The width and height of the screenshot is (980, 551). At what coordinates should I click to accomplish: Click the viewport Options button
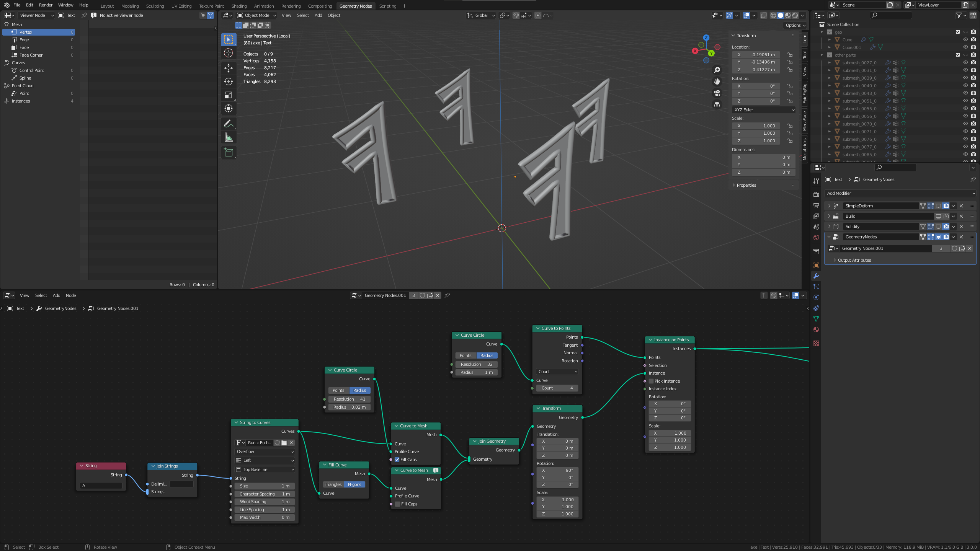(795, 25)
